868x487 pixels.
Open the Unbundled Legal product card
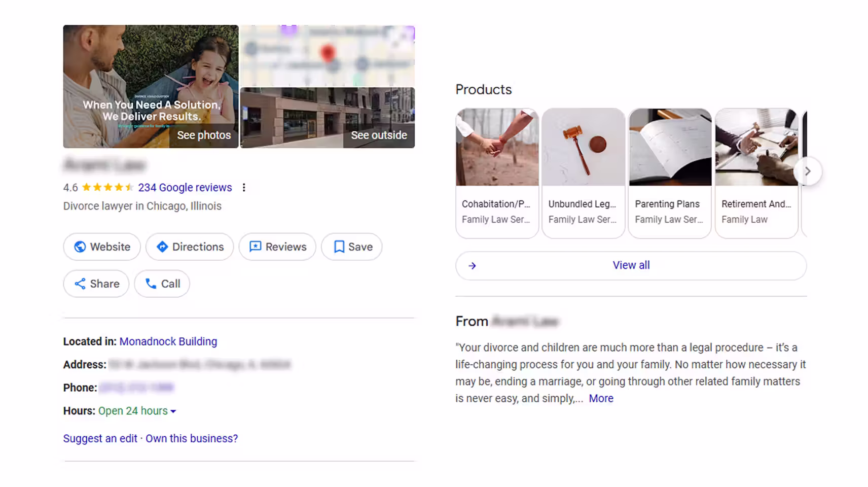584,173
